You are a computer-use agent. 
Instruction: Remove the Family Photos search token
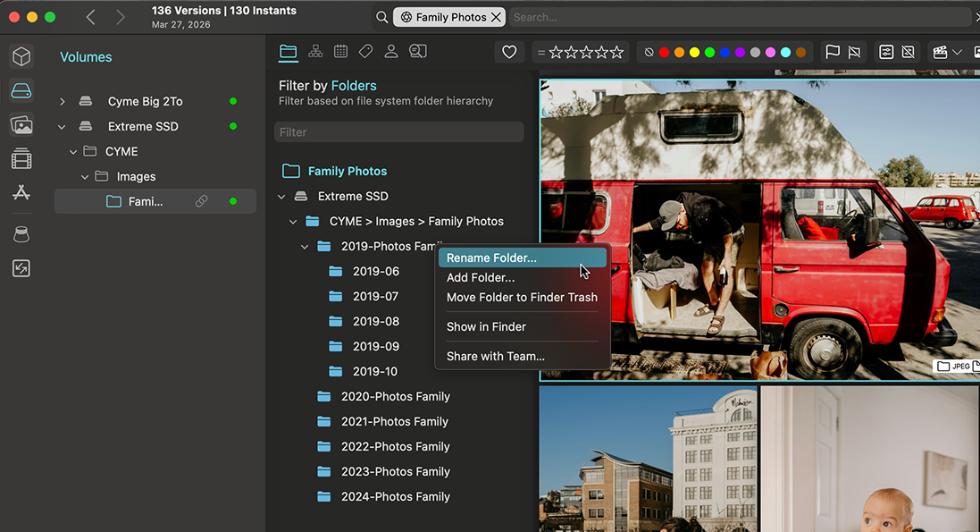[x=496, y=17]
